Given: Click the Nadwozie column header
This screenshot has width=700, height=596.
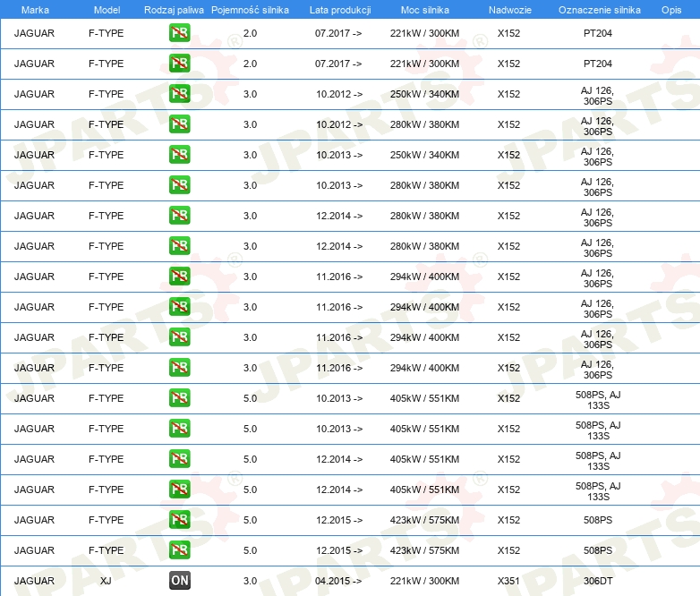Looking at the screenshot, I should click(x=510, y=10).
